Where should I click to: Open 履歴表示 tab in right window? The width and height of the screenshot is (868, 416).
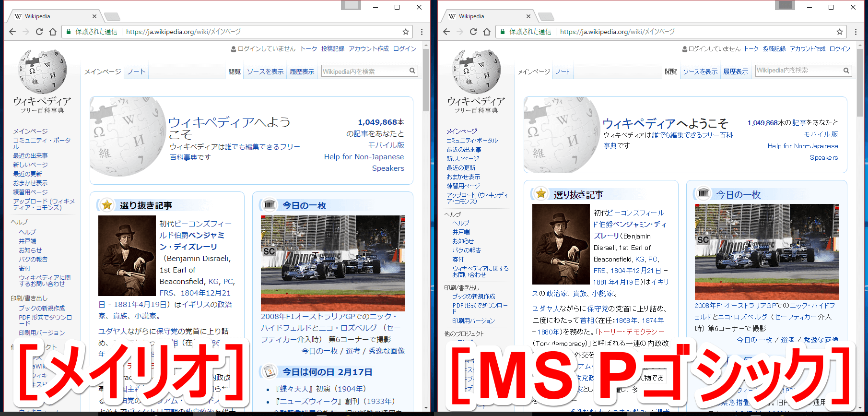pos(736,72)
